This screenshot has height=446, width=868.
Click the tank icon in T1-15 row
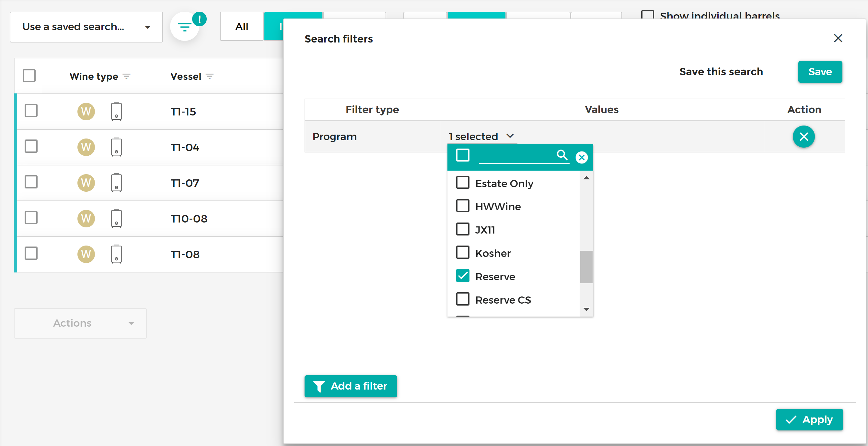[x=116, y=111]
